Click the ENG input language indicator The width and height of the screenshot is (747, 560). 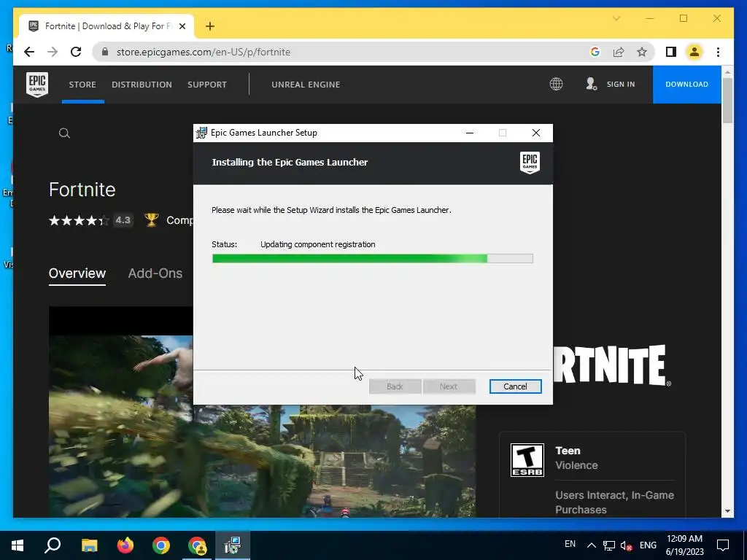(648, 545)
